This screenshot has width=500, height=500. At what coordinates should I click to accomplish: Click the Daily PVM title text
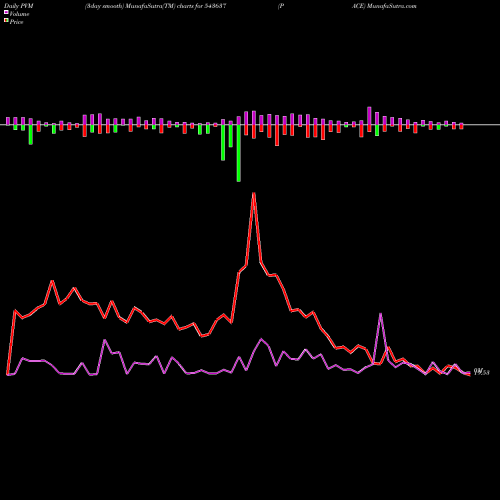pyautogui.click(x=19, y=6)
